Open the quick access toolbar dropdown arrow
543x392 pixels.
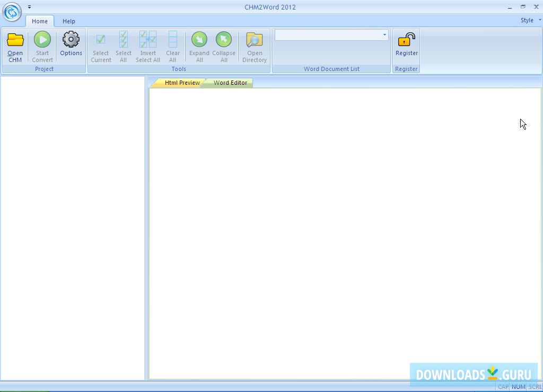tap(30, 6)
